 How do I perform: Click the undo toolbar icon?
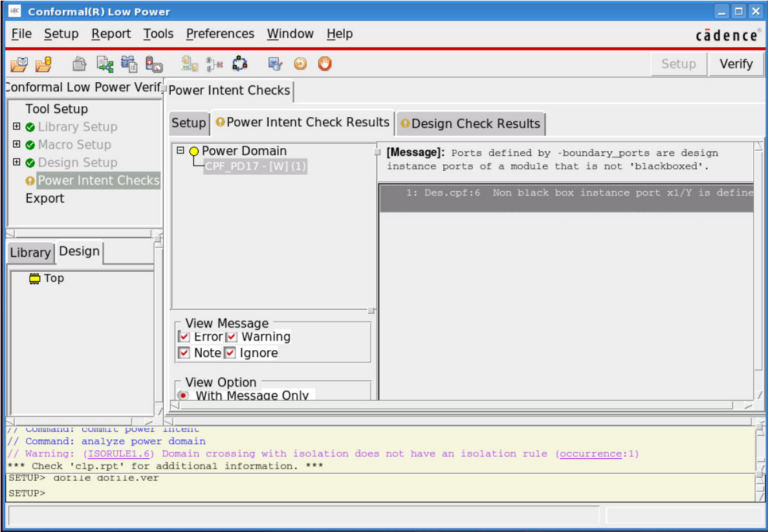(299, 63)
